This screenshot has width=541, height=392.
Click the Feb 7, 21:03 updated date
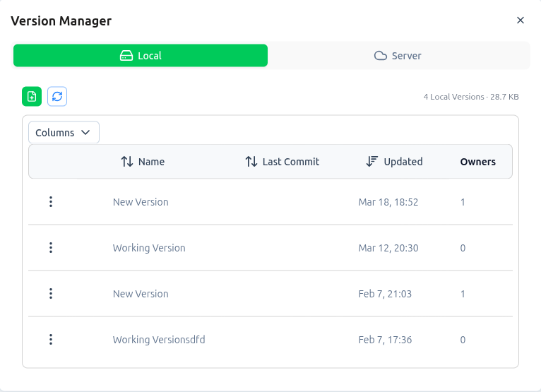click(x=386, y=294)
